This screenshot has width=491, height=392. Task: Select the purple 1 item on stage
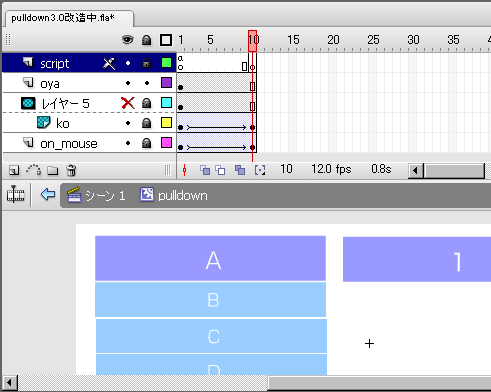coord(417,259)
